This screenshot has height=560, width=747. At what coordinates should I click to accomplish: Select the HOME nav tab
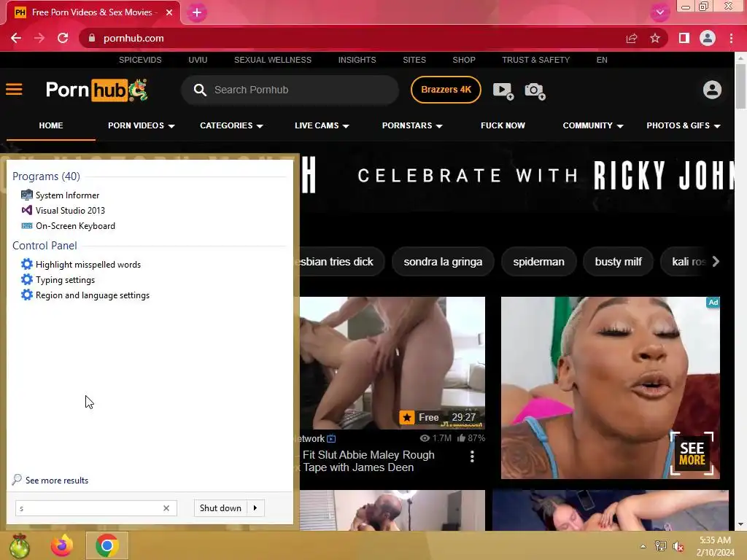(x=51, y=125)
